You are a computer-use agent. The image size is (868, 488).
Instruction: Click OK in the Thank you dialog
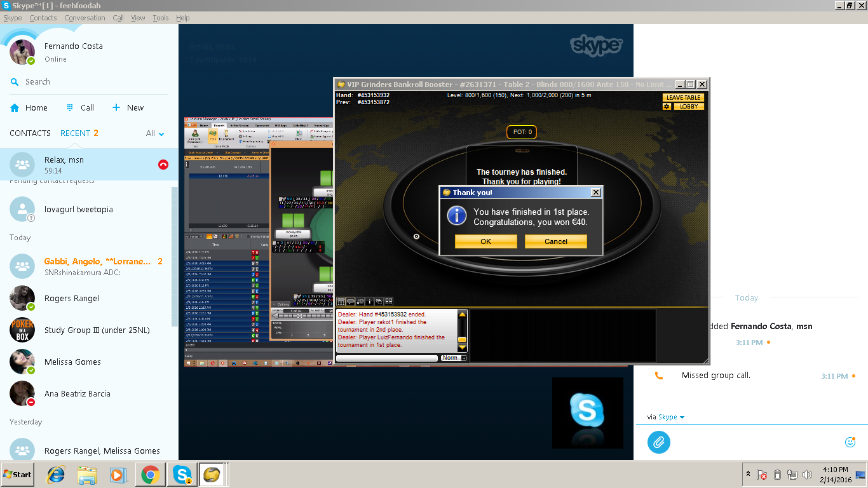pos(486,241)
